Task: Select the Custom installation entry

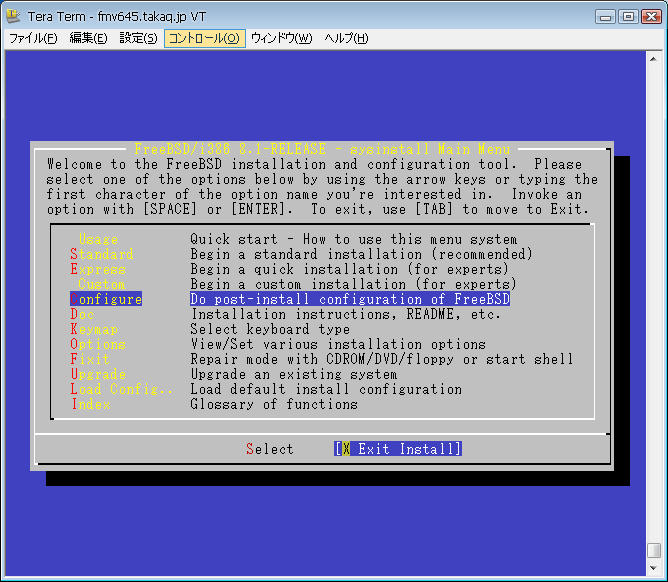Action: tap(102, 284)
